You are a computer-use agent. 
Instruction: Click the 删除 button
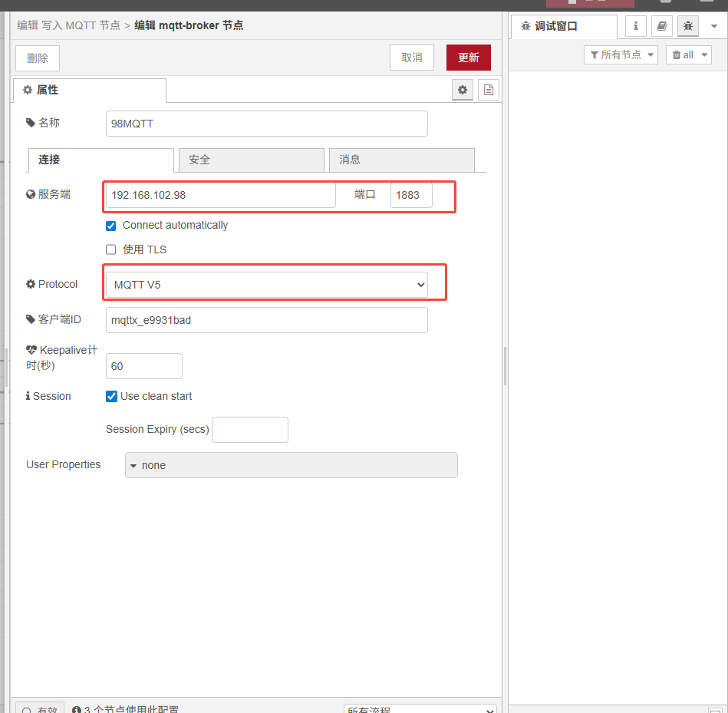[x=37, y=57]
